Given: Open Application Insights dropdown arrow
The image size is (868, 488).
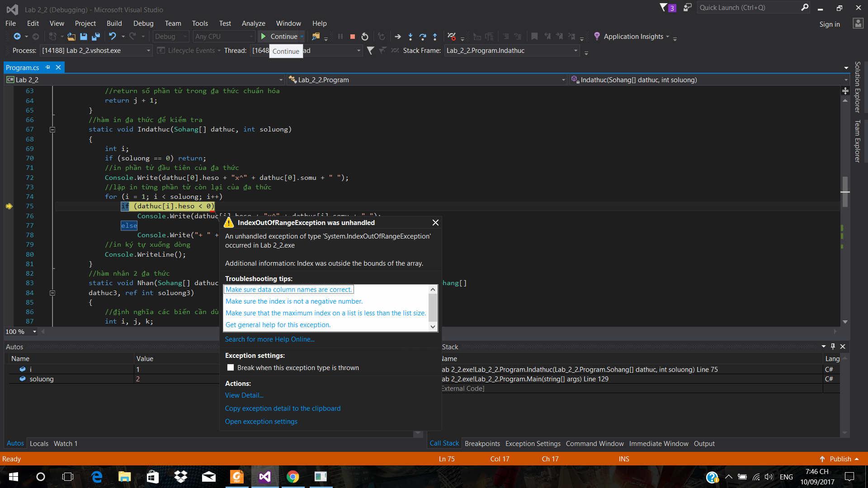Looking at the screenshot, I should coord(667,37).
